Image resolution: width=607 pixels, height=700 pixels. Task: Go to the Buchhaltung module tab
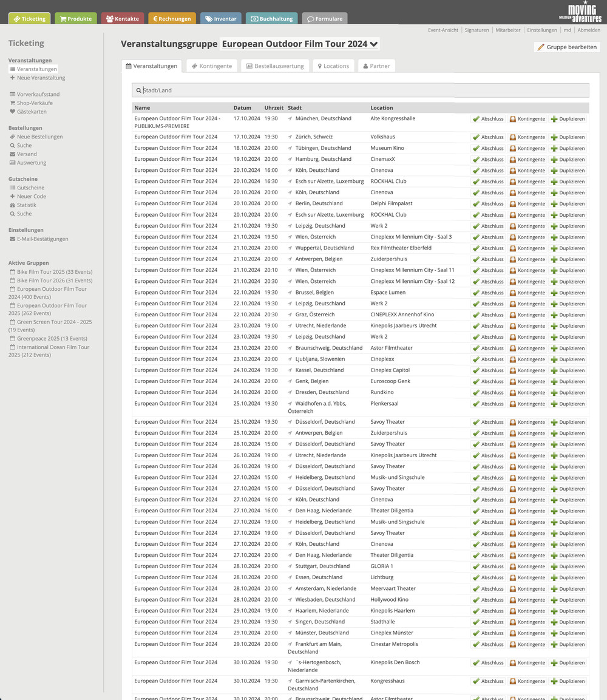(271, 19)
